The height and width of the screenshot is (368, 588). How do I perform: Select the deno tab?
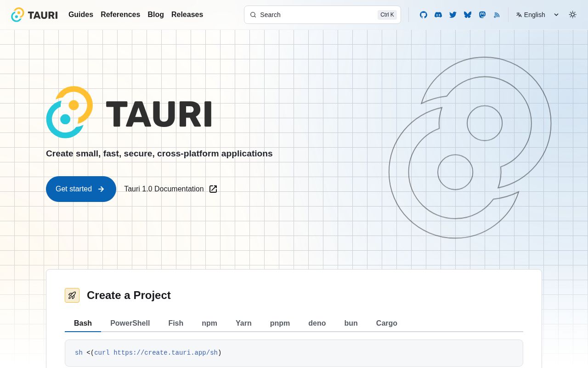[317, 323]
